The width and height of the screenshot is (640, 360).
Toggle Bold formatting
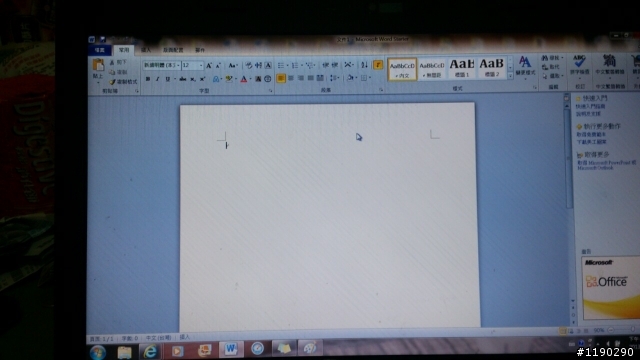pyautogui.click(x=148, y=79)
